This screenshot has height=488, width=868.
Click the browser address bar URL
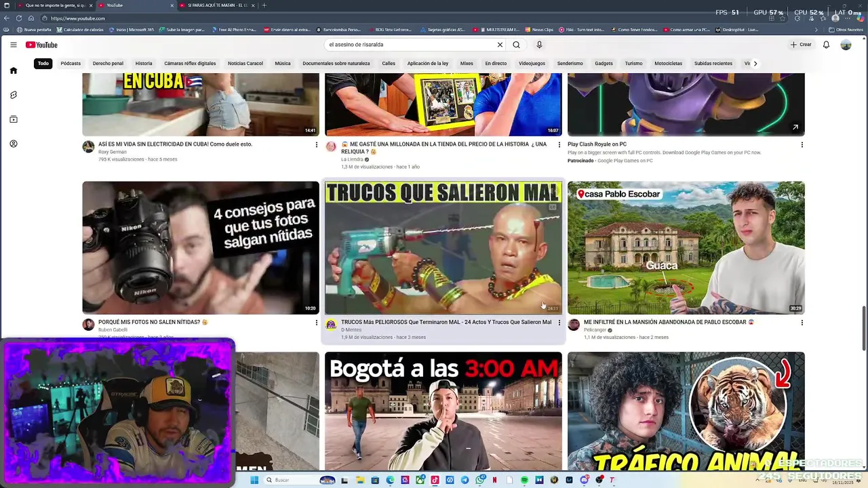78,18
